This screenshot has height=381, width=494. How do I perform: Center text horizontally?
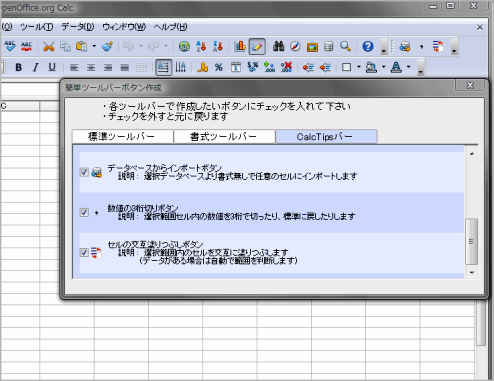pos(91,68)
